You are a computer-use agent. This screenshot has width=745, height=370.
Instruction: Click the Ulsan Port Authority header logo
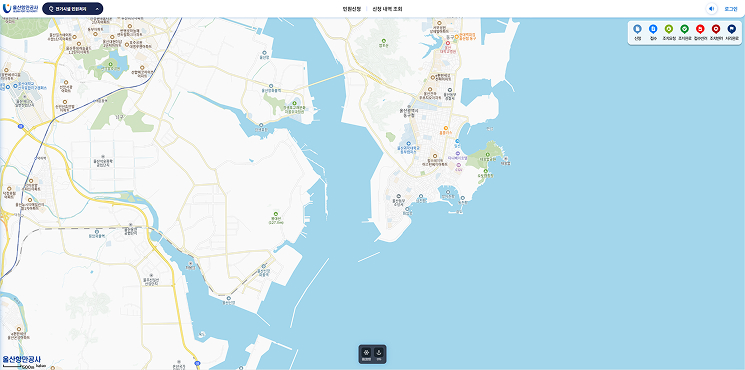20,9
